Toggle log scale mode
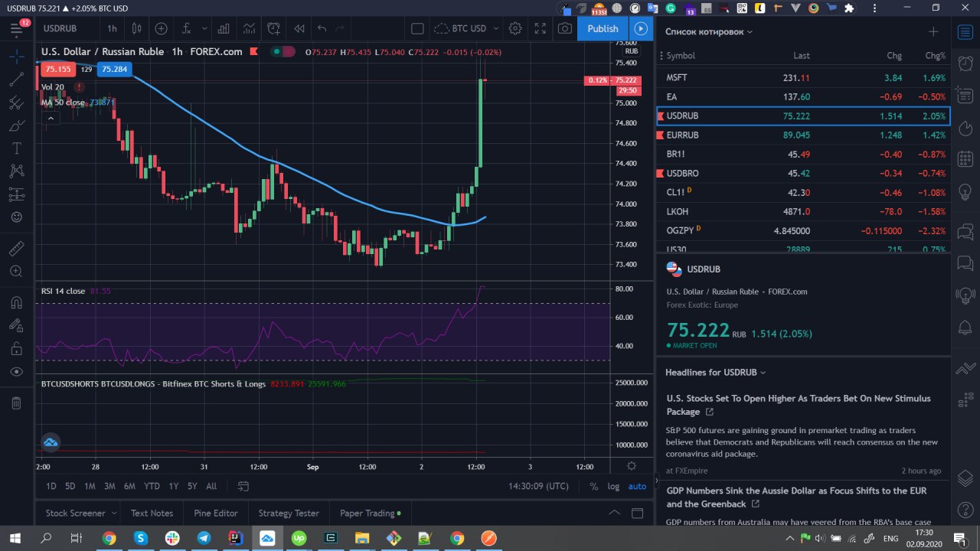980x551 pixels. [613, 486]
